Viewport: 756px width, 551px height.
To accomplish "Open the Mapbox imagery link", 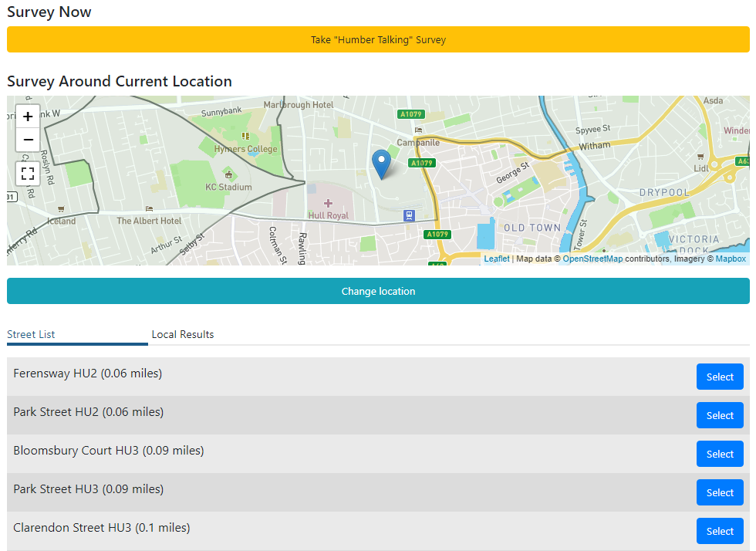I will [731, 259].
